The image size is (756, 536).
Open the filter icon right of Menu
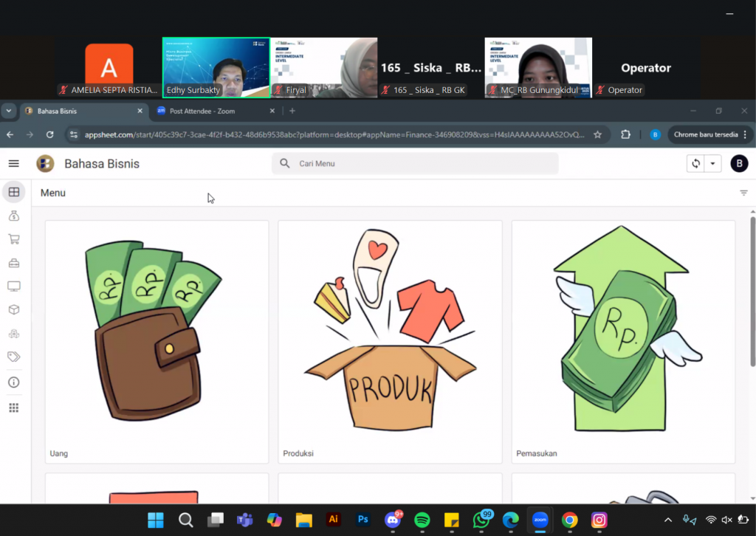tap(743, 193)
